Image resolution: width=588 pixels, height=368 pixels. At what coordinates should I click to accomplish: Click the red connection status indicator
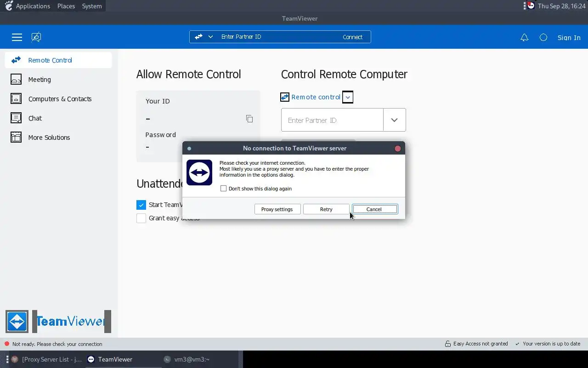point(7,344)
